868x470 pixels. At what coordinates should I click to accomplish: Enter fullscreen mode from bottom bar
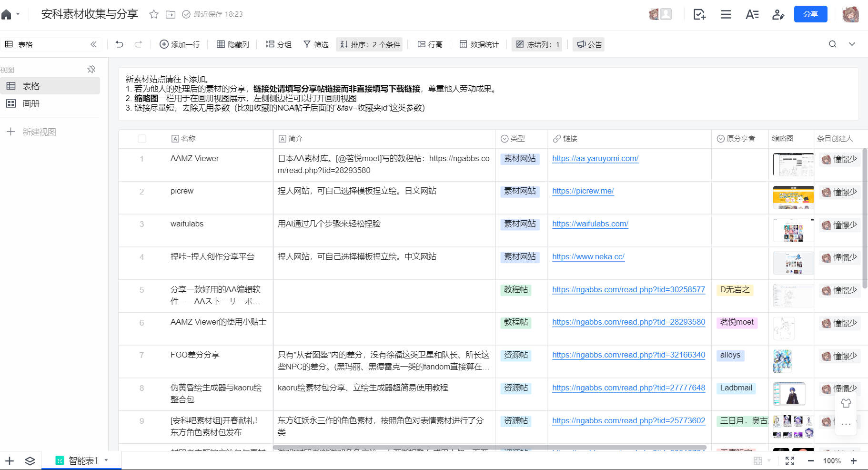pos(789,461)
